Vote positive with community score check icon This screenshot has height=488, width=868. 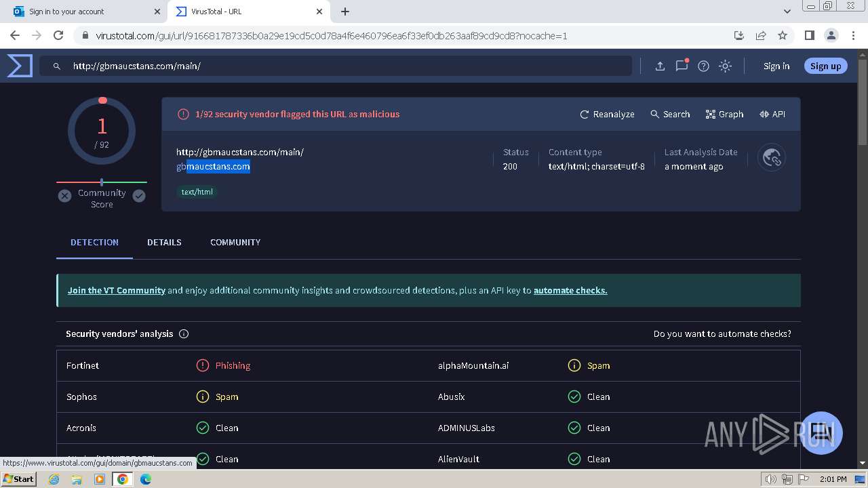[x=139, y=196]
